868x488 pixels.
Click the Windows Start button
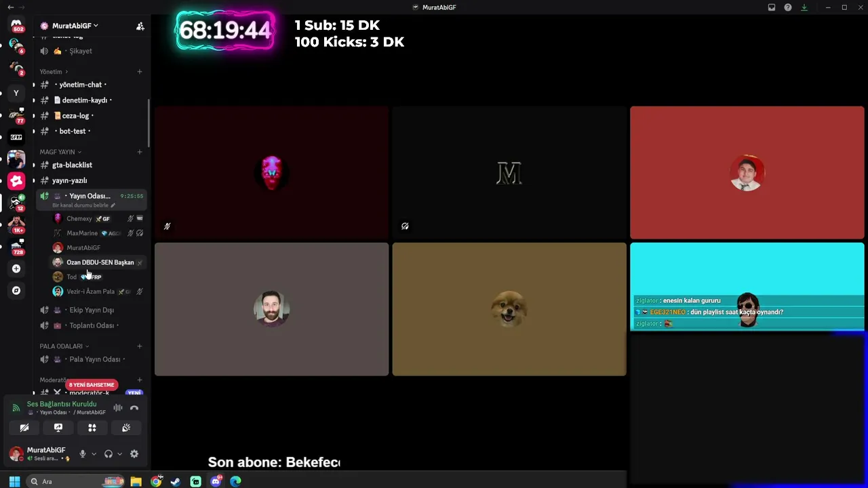pos(14,482)
